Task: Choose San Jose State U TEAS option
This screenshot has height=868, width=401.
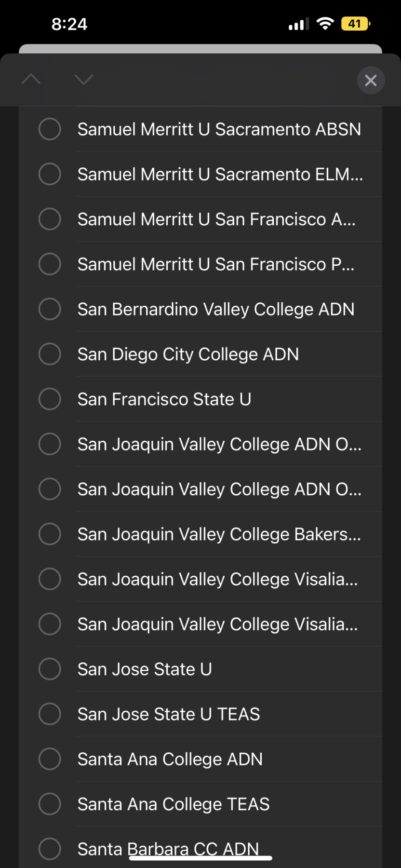Action: pos(200,714)
